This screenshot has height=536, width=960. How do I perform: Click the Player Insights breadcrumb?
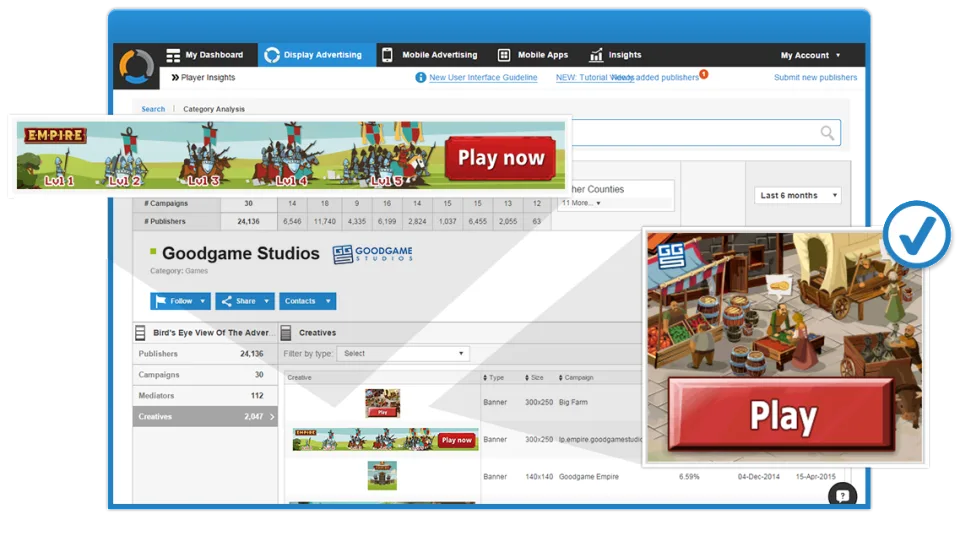[203, 77]
